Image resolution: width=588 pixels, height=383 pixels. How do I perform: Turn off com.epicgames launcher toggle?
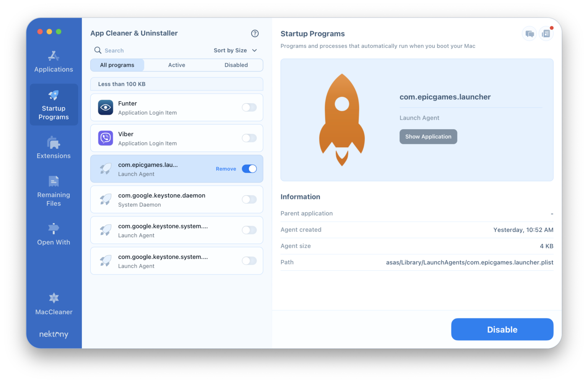(249, 169)
